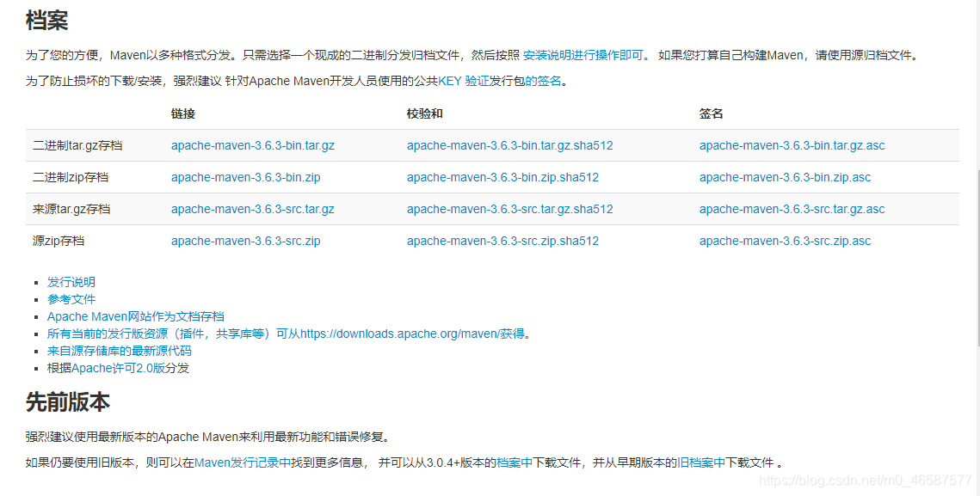
Task: Open the 验证 link
Action: (477, 81)
